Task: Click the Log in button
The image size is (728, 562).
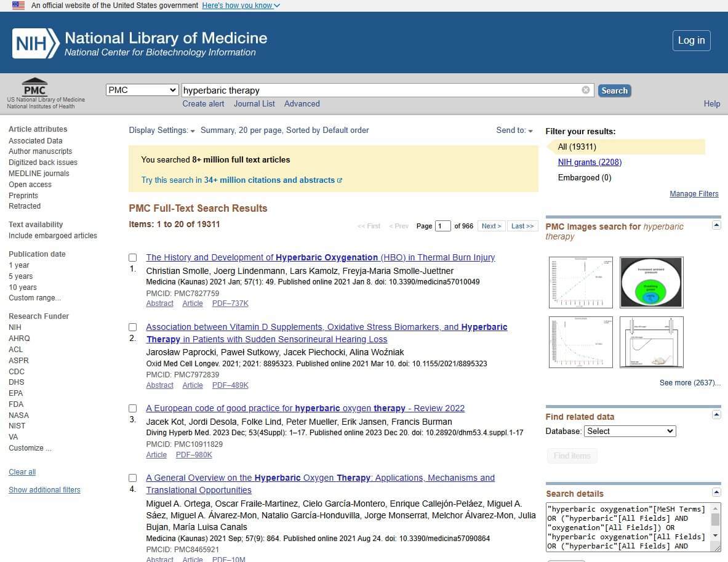Action: [691, 41]
